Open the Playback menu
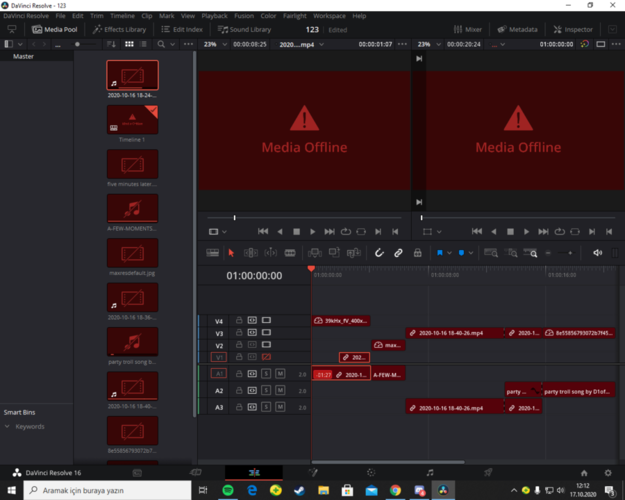 [x=214, y=16]
